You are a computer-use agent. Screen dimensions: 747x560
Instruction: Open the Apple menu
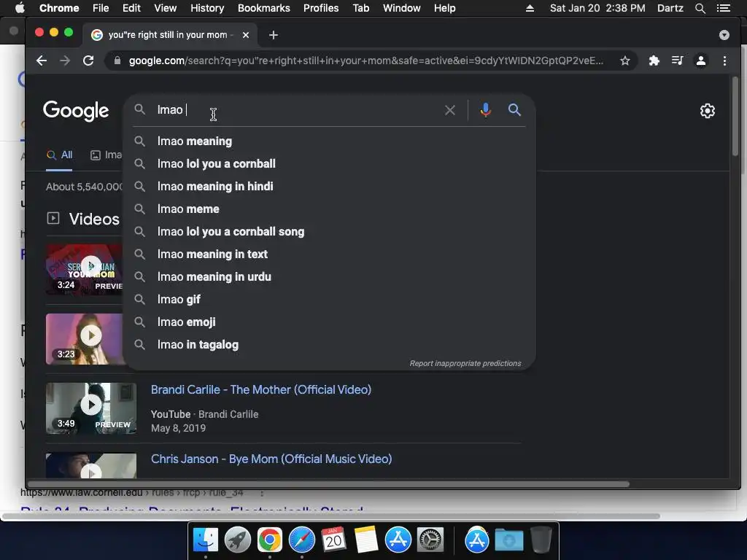coord(20,8)
